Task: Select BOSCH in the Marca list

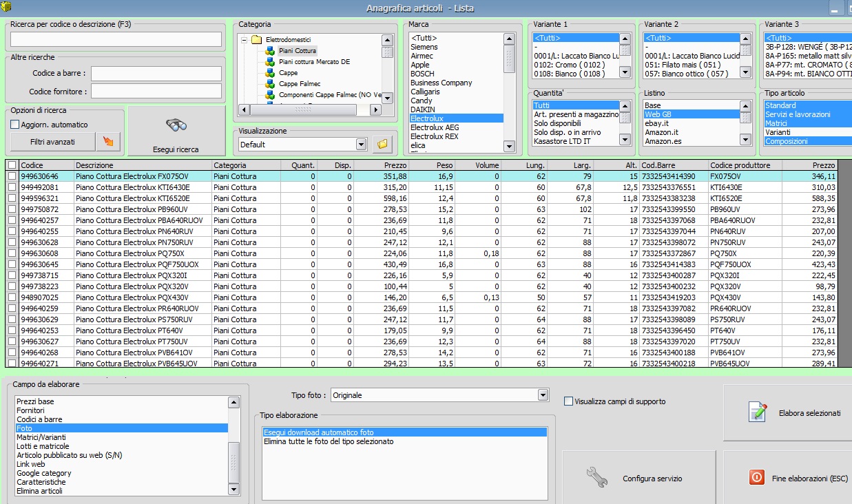Action: 423,74
